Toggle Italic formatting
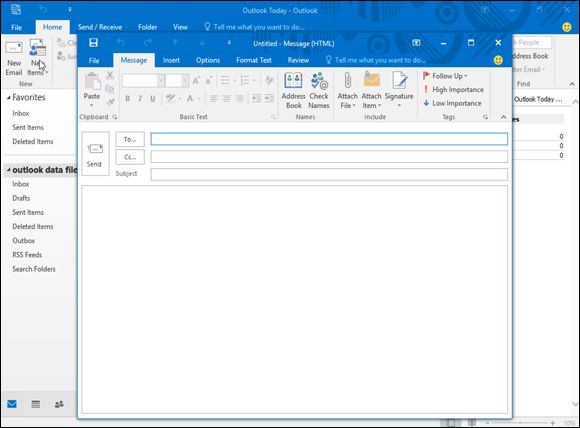 coord(140,98)
